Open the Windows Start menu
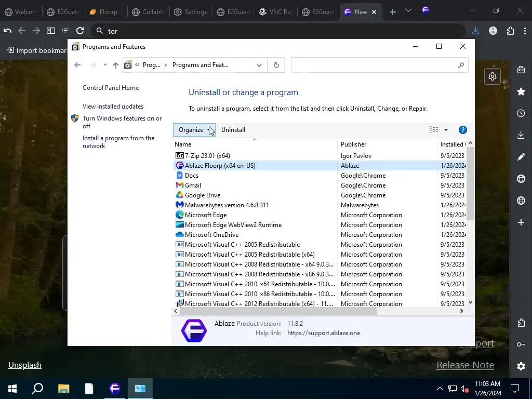 point(12,389)
